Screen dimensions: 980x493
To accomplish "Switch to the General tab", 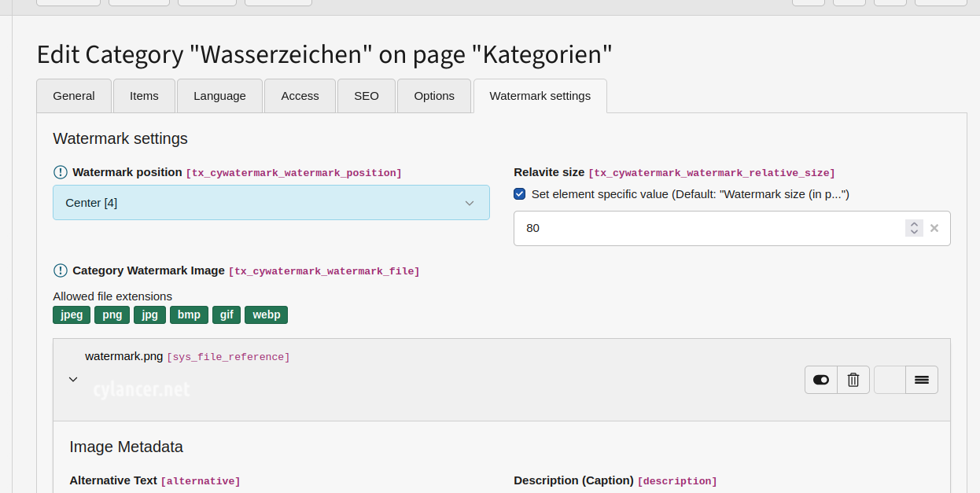I will point(74,96).
